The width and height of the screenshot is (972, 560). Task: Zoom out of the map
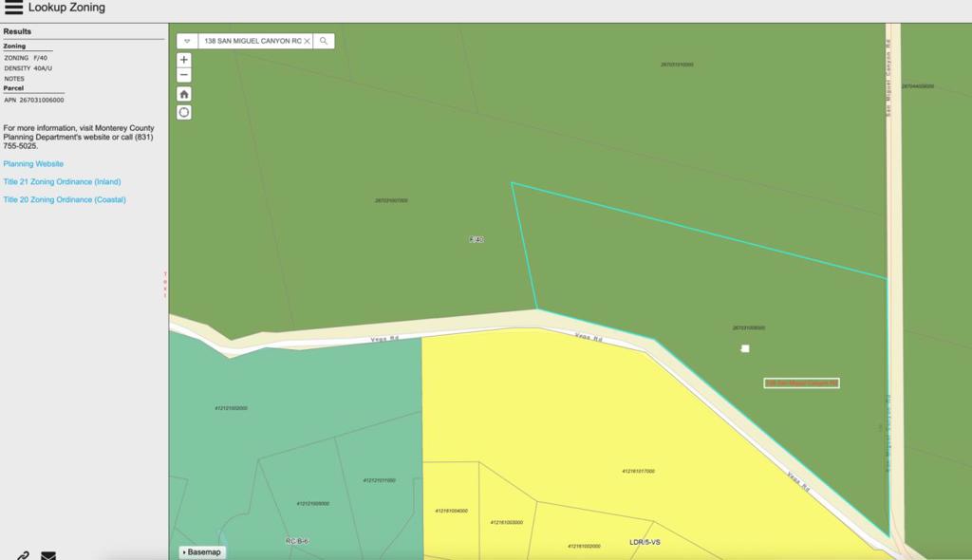[x=184, y=75]
